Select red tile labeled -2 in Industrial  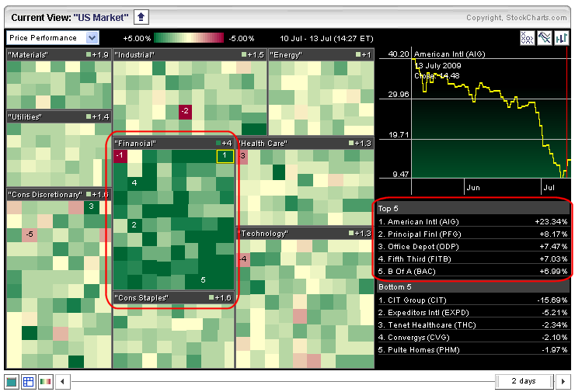pos(185,111)
